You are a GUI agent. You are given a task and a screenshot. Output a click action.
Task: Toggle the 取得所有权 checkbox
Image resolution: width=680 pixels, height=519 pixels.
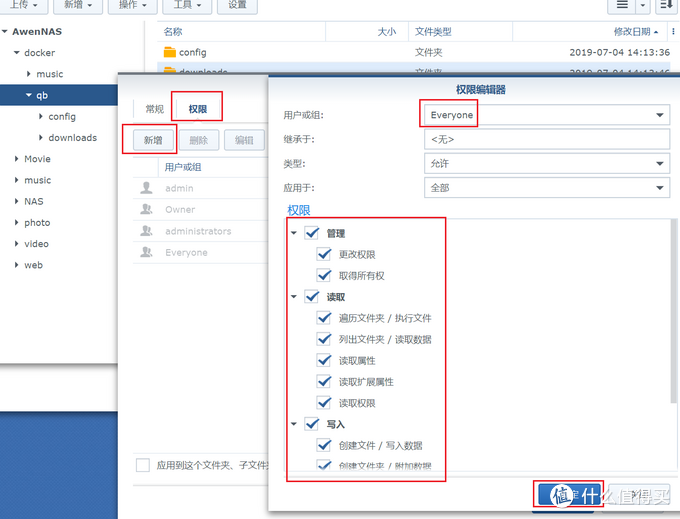[x=323, y=275]
